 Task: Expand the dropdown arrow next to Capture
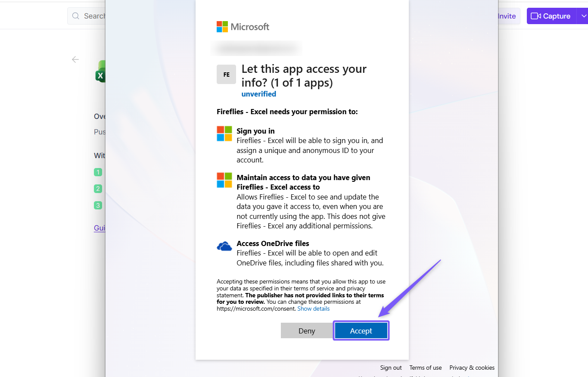coord(583,16)
